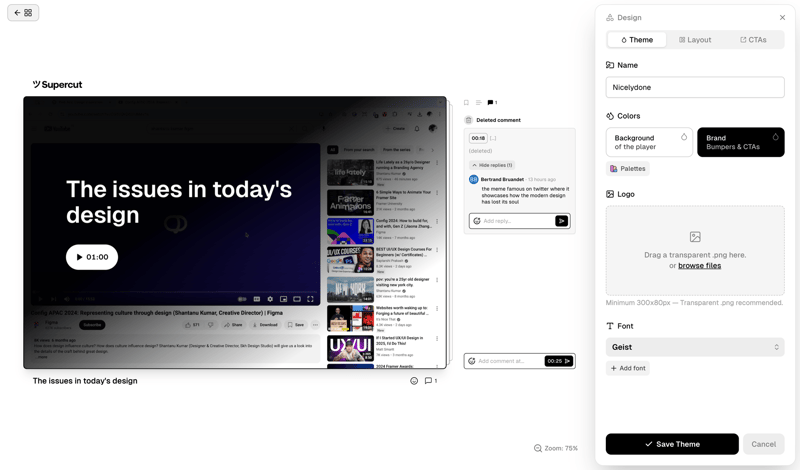This screenshot has width=800, height=470.
Task: Click the Bertrand Bruandet reply text
Action: [526, 195]
